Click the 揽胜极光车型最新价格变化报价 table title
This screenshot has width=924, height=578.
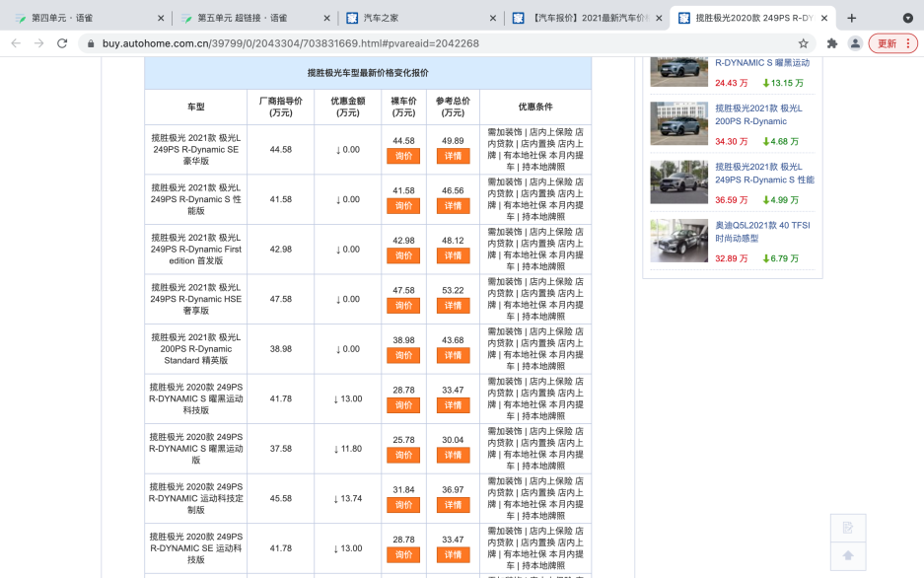(368, 73)
